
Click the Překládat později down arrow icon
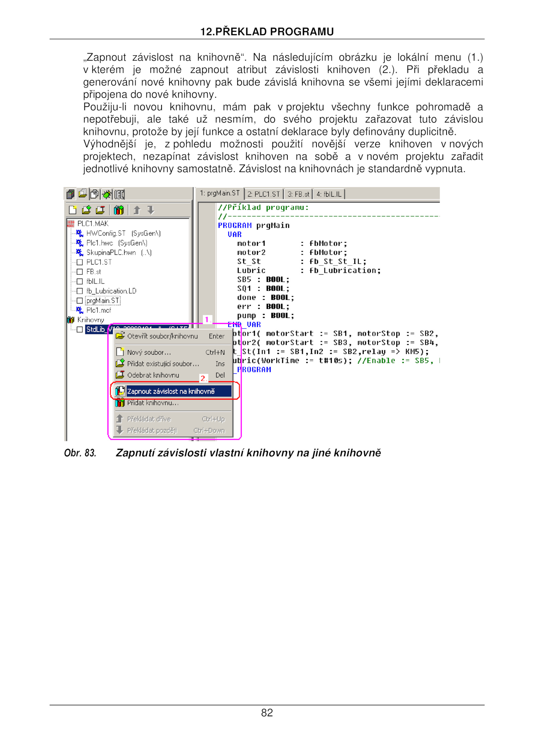tap(120, 430)
